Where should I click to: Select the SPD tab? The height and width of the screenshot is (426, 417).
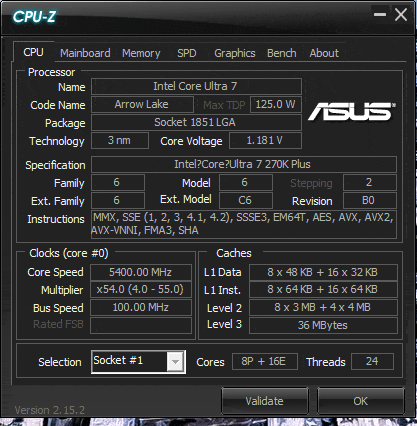[187, 53]
